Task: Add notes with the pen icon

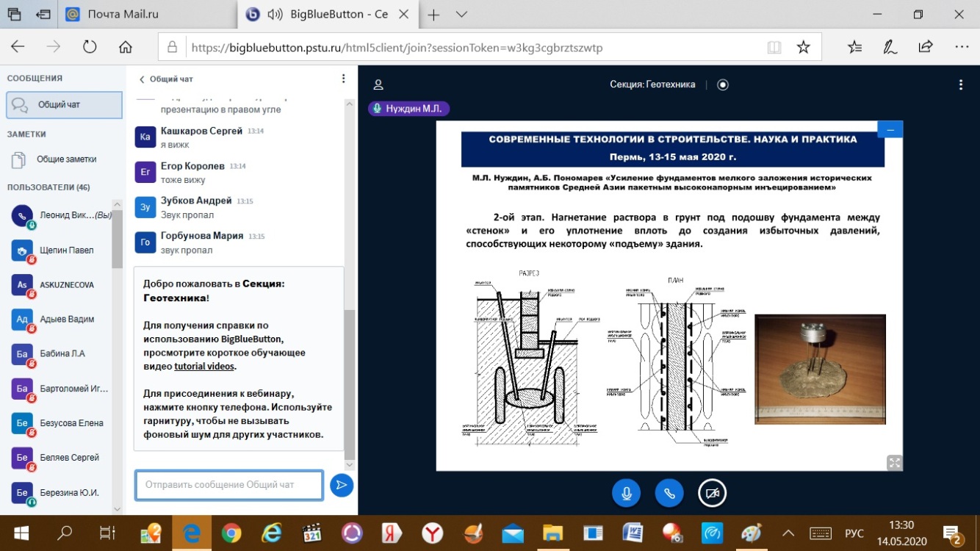Action: click(890, 47)
